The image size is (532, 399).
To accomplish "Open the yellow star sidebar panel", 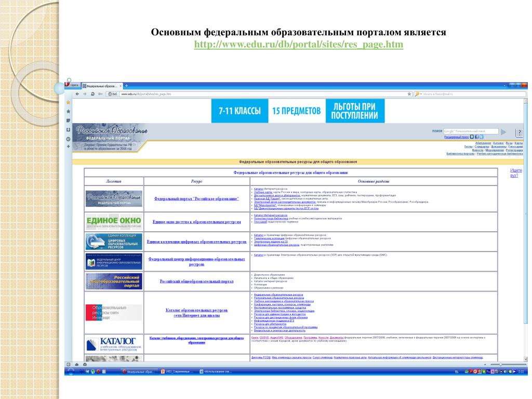I will click(68, 102).
